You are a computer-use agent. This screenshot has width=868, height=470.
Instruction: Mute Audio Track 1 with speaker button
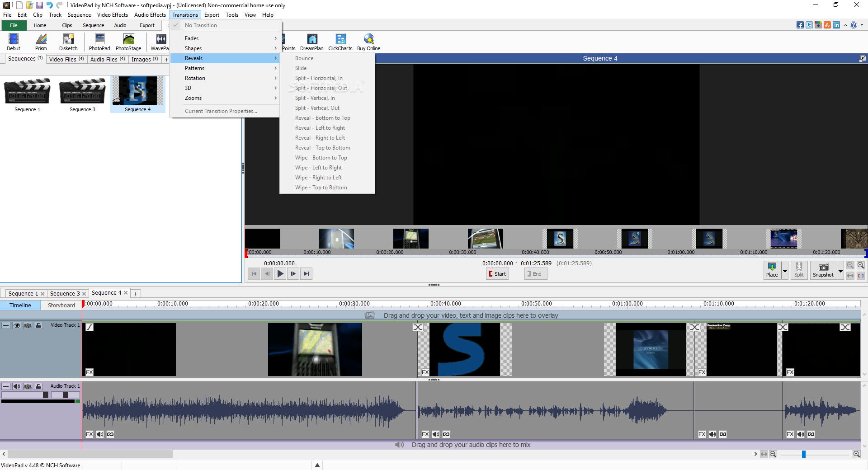pyautogui.click(x=17, y=386)
